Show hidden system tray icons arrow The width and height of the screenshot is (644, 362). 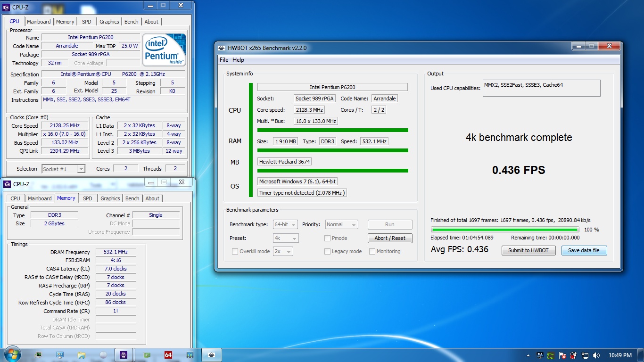528,355
